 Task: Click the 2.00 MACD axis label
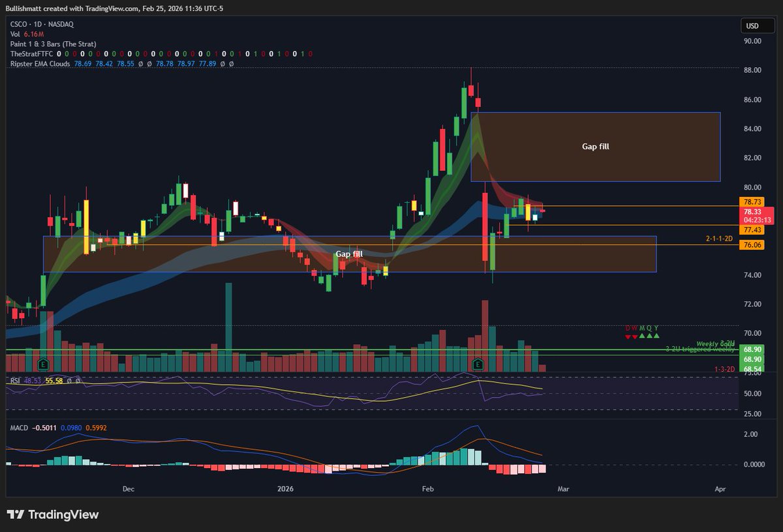pyautogui.click(x=750, y=434)
